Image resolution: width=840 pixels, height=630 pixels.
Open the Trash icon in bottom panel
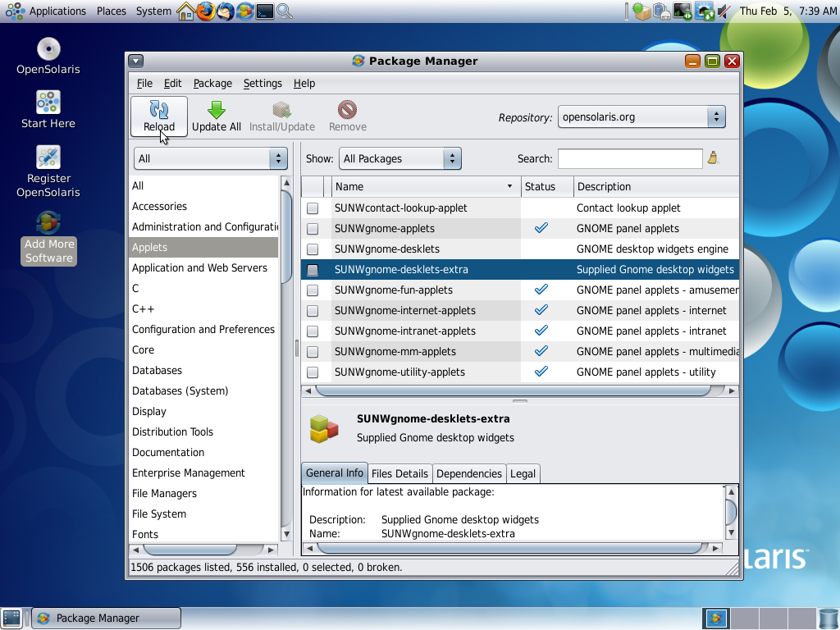pyautogui.click(x=829, y=618)
